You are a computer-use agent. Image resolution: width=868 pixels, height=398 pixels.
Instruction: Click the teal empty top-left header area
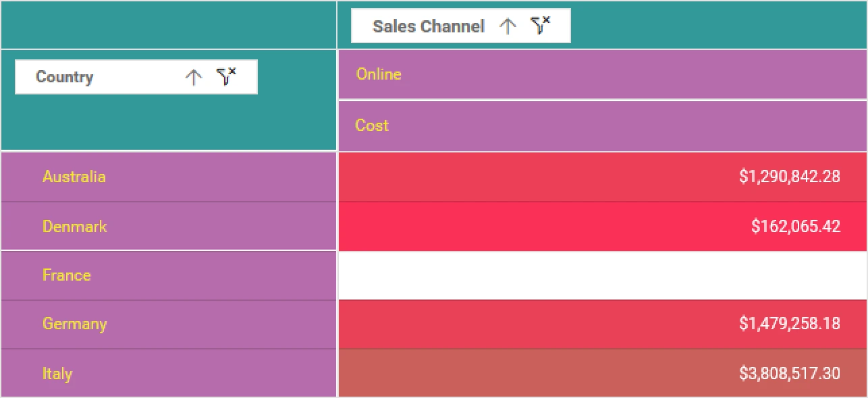(x=169, y=25)
